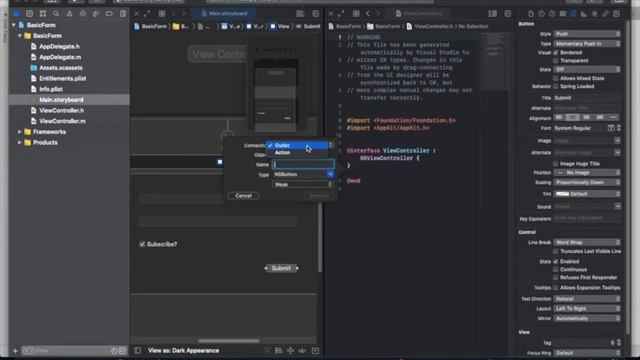This screenshot has width=640, height=360.
Task: Select Info.plist in the file navigator
Action: 51,89
